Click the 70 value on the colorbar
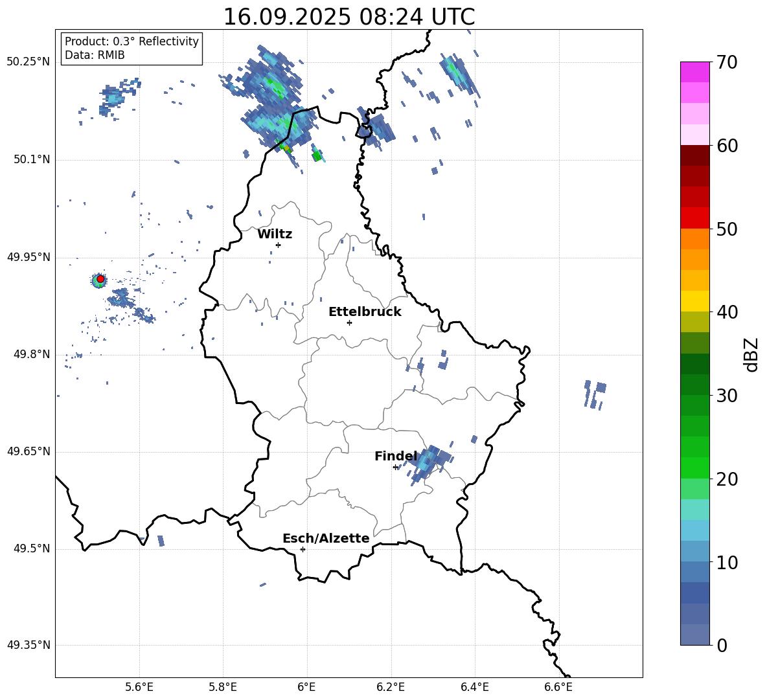This screenshot has width=767, height=700. (x=727, y=63)
